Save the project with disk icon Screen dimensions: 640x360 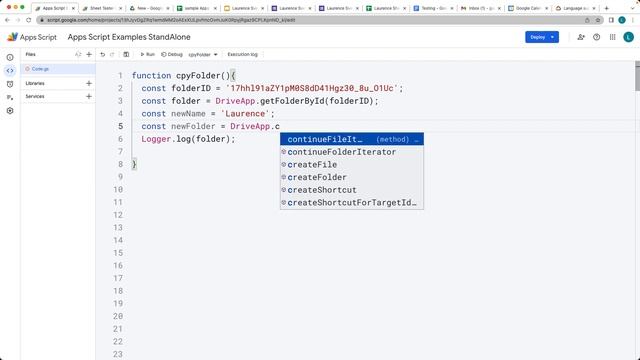126,54
